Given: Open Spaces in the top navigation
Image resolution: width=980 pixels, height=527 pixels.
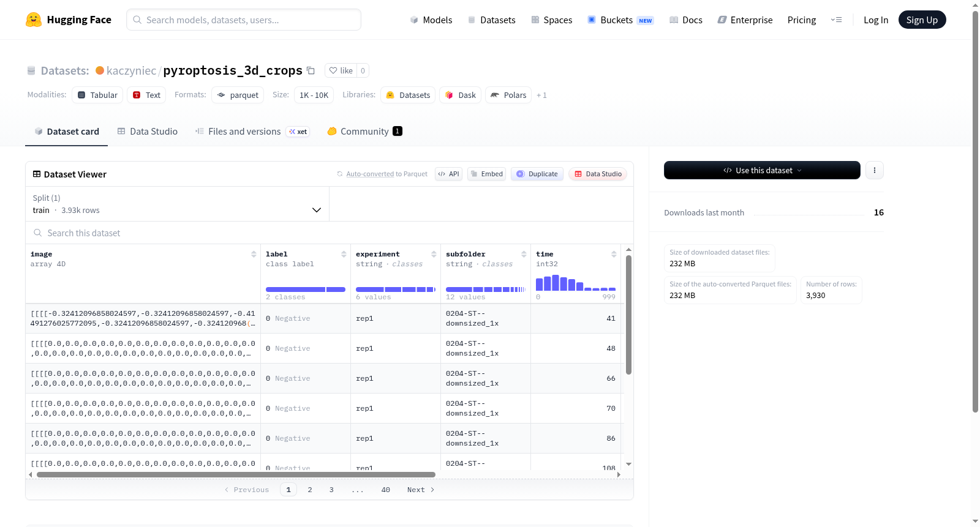Looking at the screenshot, I should (x=552, y=20).
